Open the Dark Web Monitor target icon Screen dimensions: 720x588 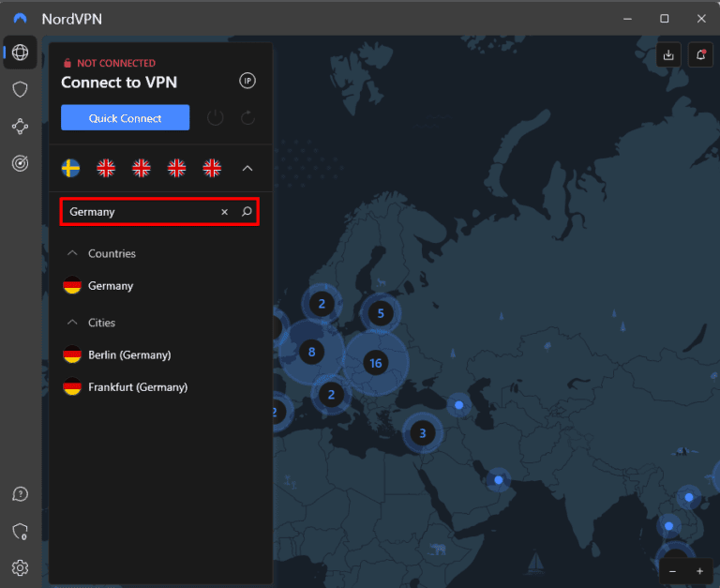20,163
